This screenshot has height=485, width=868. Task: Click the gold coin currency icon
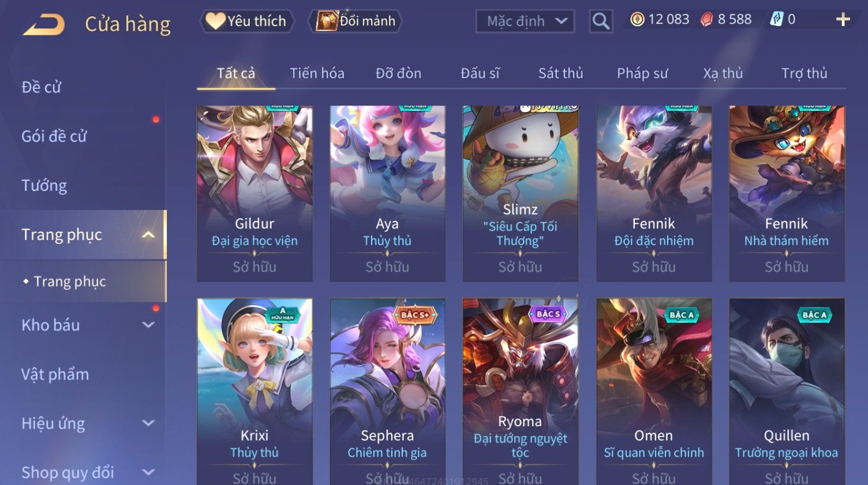tap(637, 20)
